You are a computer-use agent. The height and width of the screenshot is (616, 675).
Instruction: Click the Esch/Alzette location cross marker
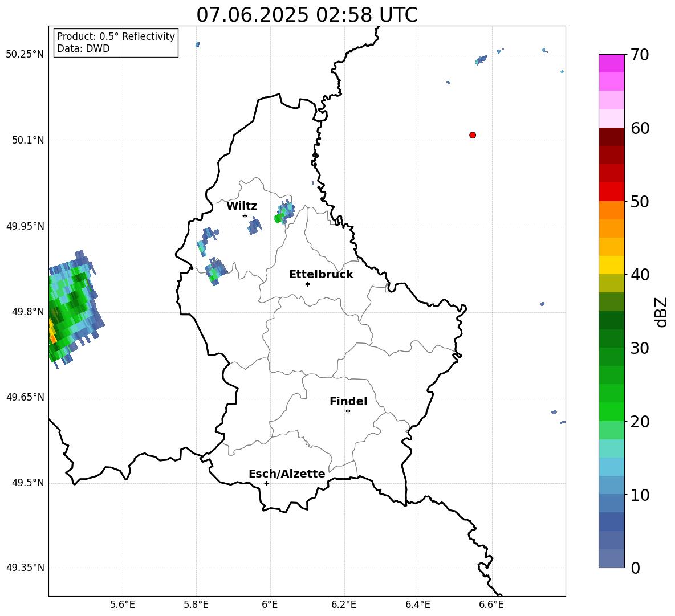[266, 483]
